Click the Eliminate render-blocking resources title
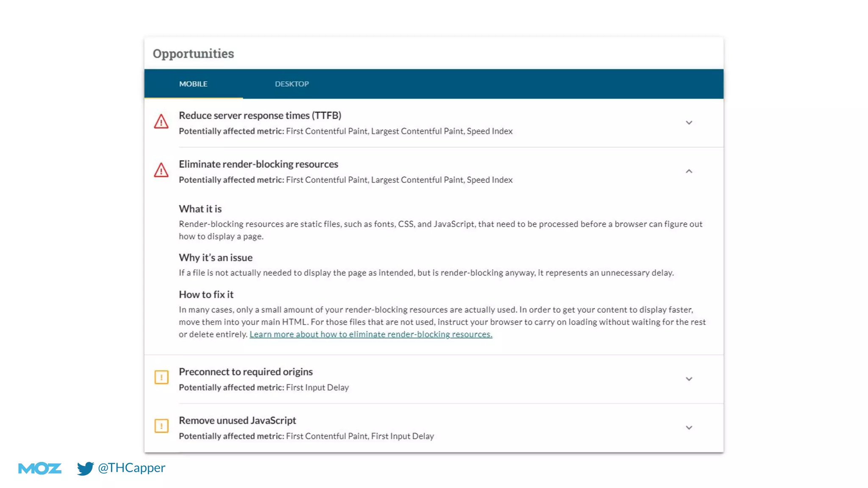Image resolution: width=868 pixels, height=488 pixels. click(x=258, y=164)
